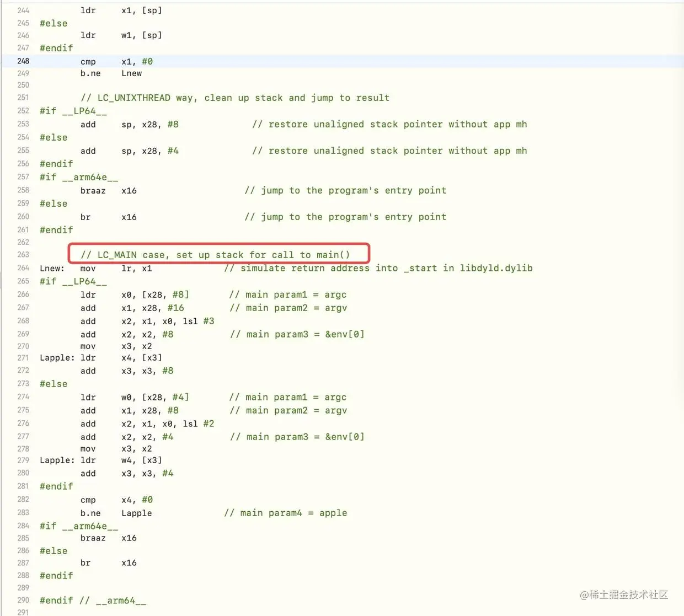The width and height of the screenshot is (684, 616).
Task: Click '#if __arm64e__' on line 257
Action: 79,177
